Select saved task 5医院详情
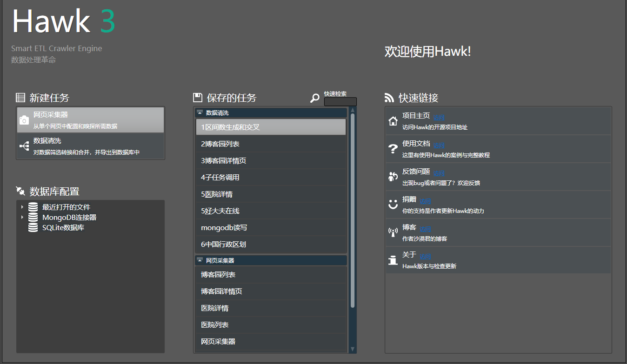This screenshot has width=627, height=364. pos(271,194)
